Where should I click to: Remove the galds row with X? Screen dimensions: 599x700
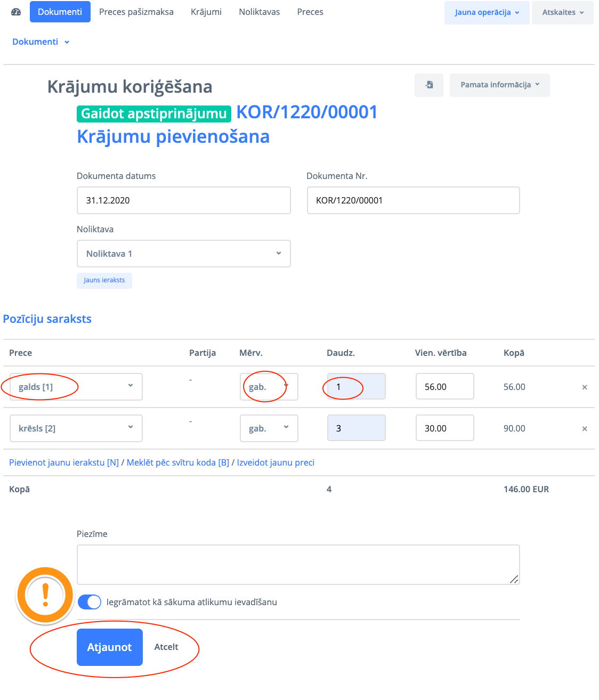(x=585, y=387)
